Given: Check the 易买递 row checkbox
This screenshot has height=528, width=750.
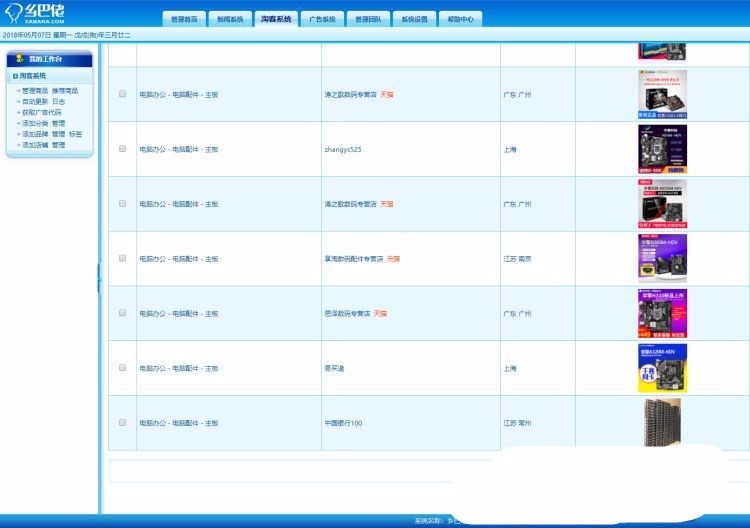Looking at the screenshot, I should (x=122, y=368).
